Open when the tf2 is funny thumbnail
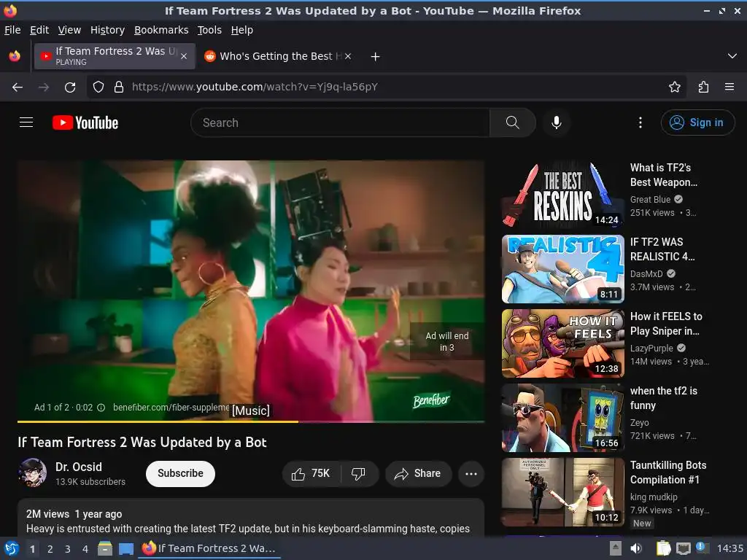Image resolution: width=747 pixels, height=560 pixels. pos(562,418)
